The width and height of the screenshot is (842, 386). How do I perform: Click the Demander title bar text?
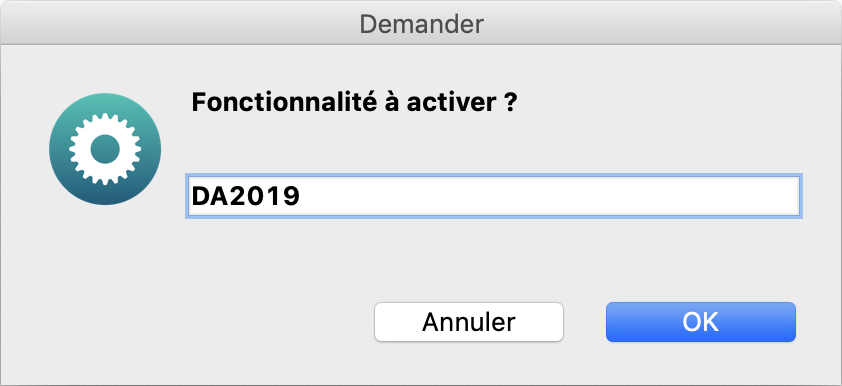(422, 24)
